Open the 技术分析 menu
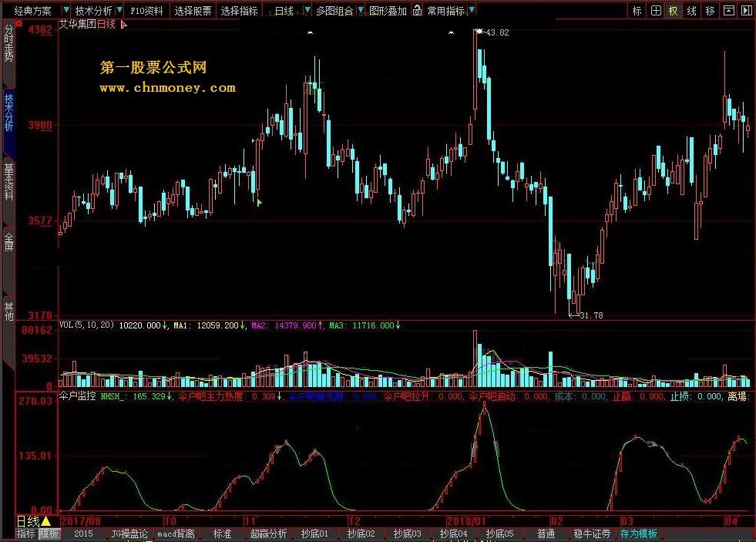The height and width of the screenshot is (542, 756). [x=93, y=11]
